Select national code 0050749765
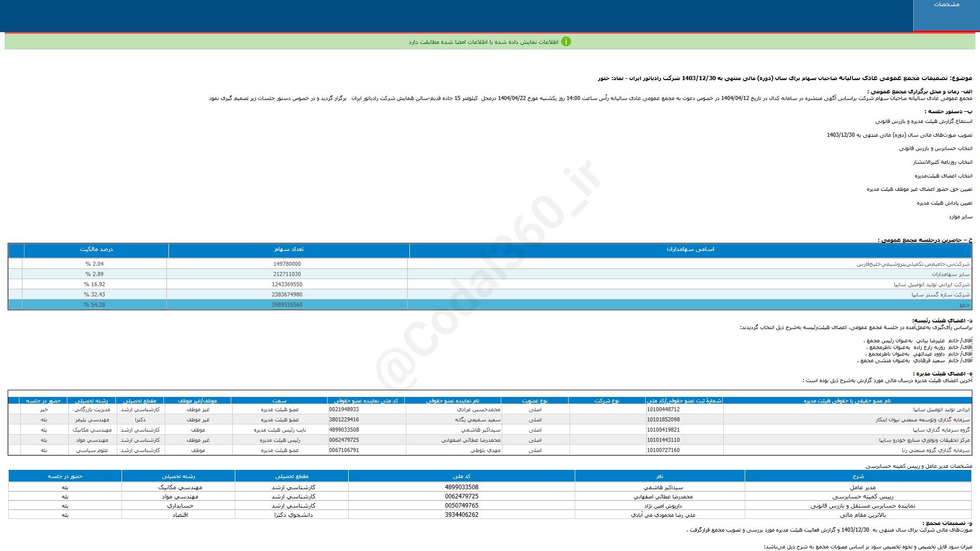The width and height of the screenshot is (980, 551). 461,506
